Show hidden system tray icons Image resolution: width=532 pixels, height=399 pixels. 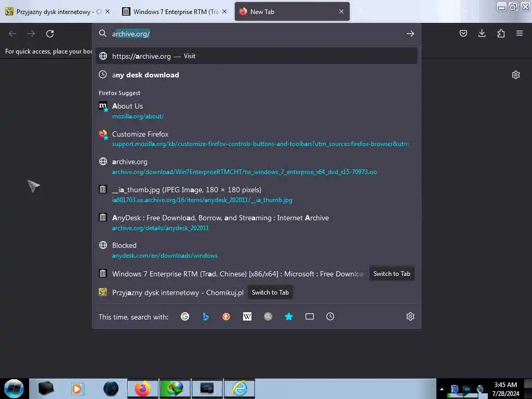(442, 389)
